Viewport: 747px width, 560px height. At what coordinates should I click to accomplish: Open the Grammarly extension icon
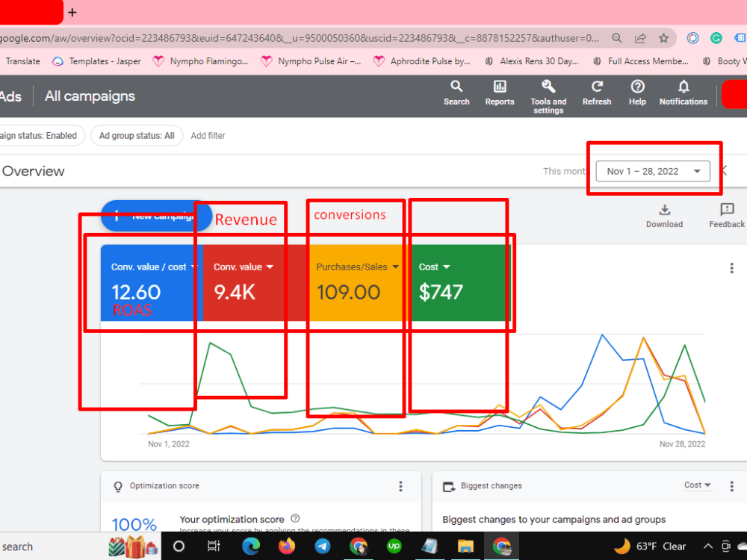coord(716,38)
